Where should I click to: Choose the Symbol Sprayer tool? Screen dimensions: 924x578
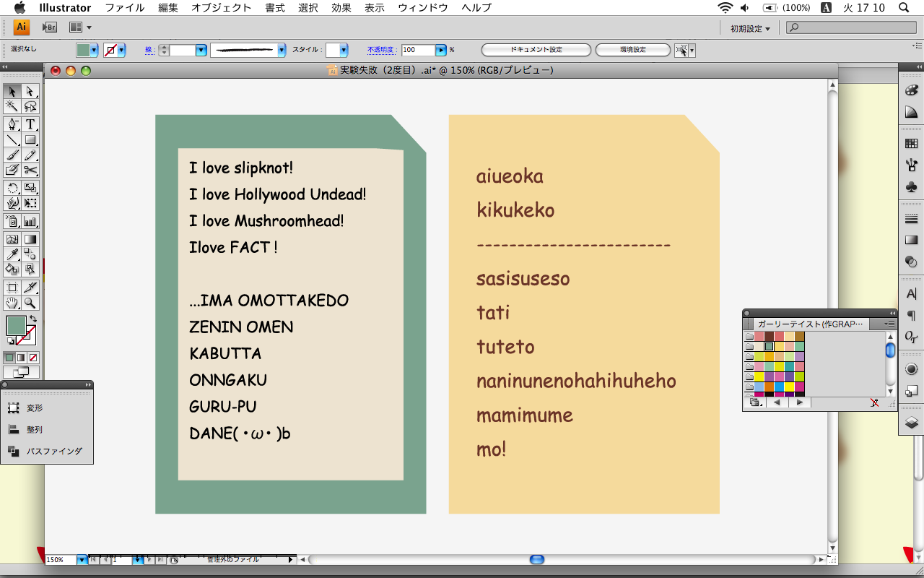click(12, 221)
